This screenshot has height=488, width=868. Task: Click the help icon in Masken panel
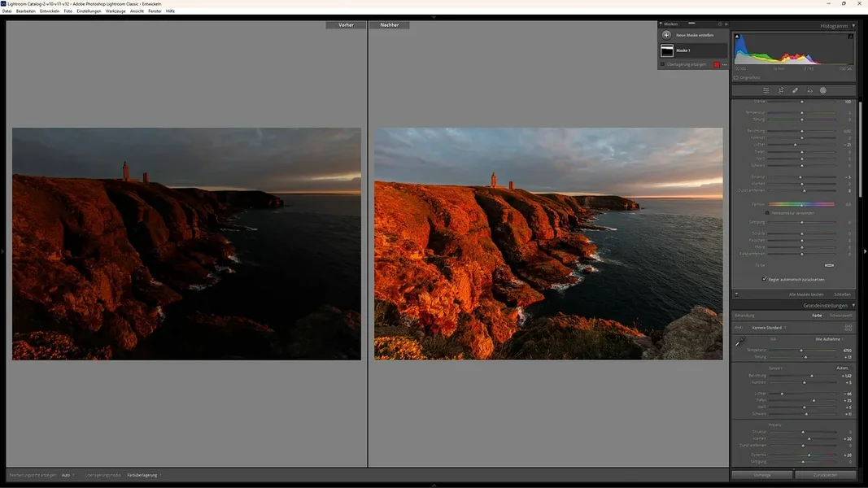(720, 24)
